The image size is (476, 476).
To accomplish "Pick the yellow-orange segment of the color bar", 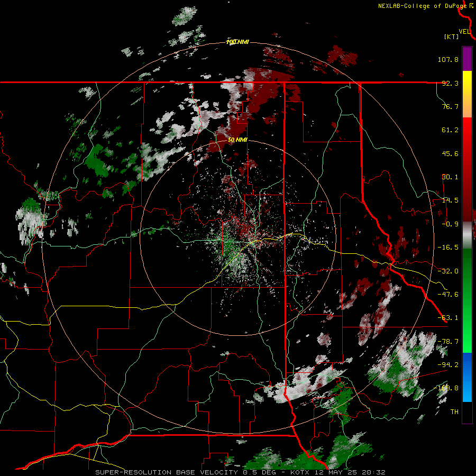I will [467, 94].
